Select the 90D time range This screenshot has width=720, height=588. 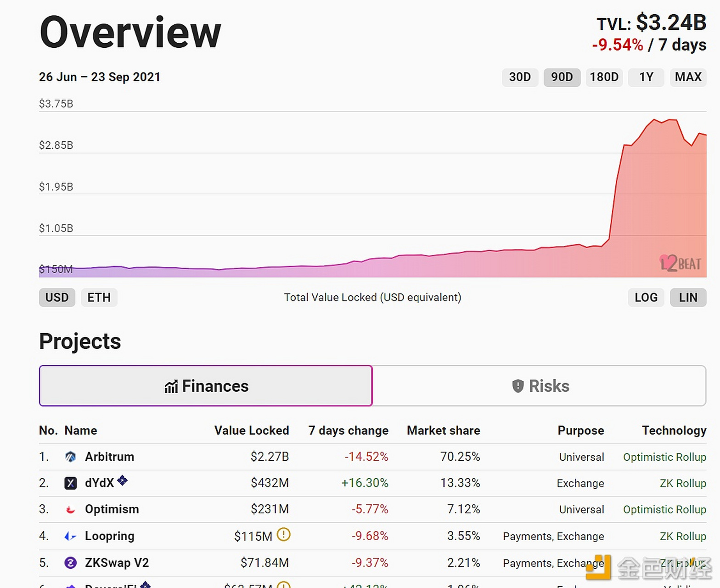point(562,77)
